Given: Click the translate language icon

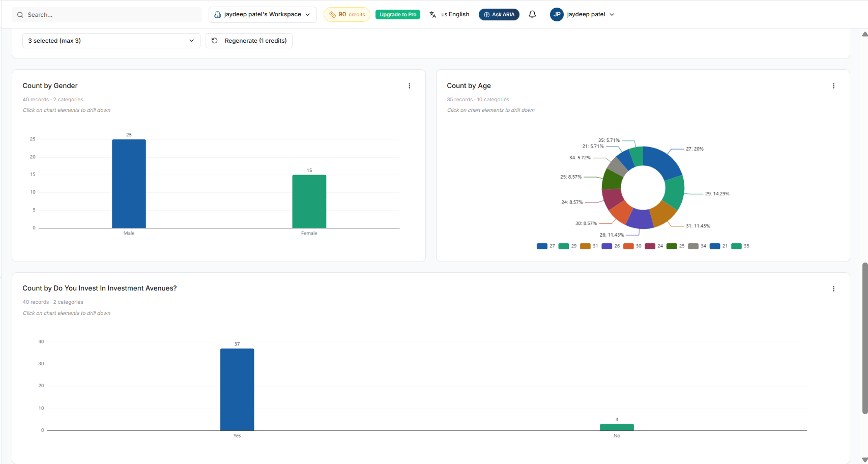Looking at the screenshot, I should pos(432,14).
